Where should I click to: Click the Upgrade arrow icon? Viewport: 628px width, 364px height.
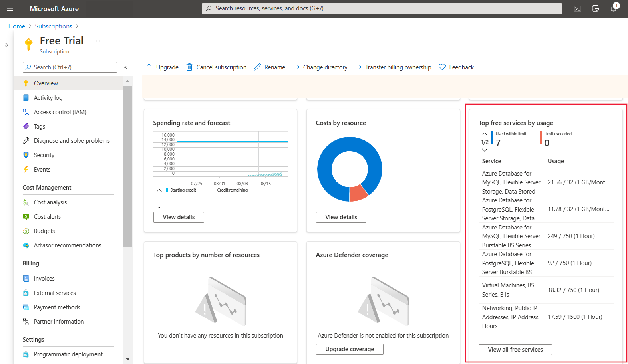[149, 67]
